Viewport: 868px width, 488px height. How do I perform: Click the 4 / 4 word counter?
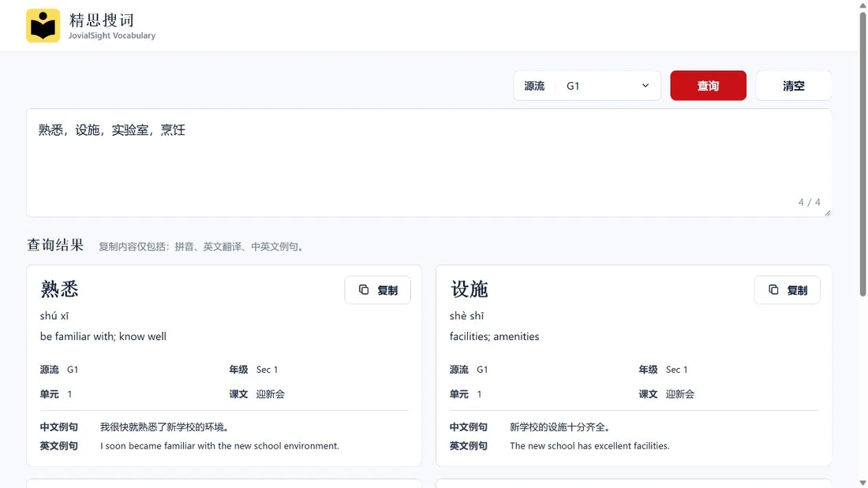click(810, 203)
